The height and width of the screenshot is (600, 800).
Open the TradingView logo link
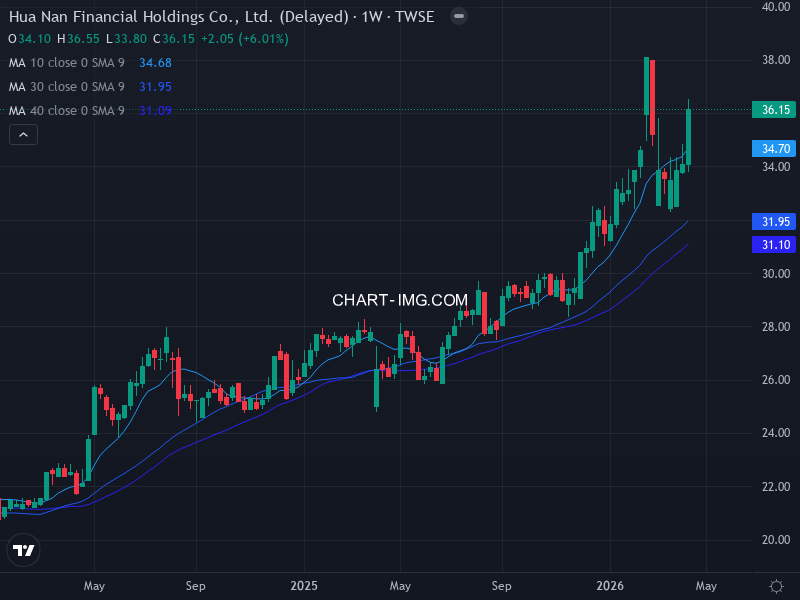click(23, 550)
